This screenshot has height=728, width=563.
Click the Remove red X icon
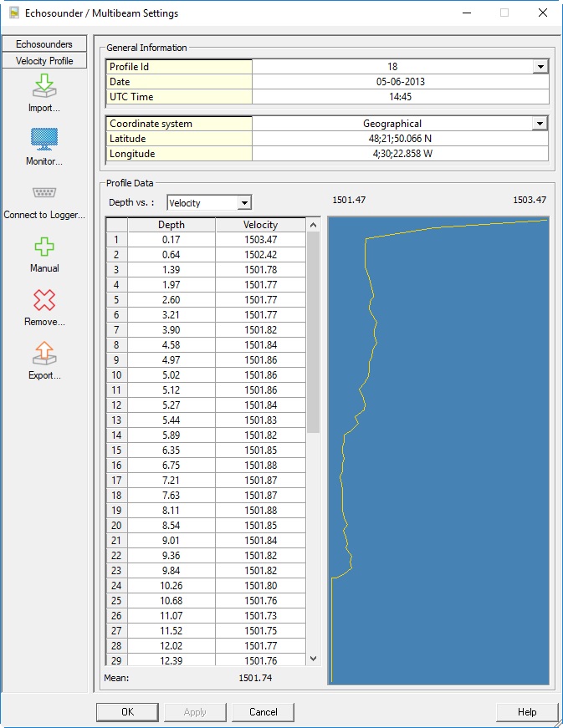(44, 301)
